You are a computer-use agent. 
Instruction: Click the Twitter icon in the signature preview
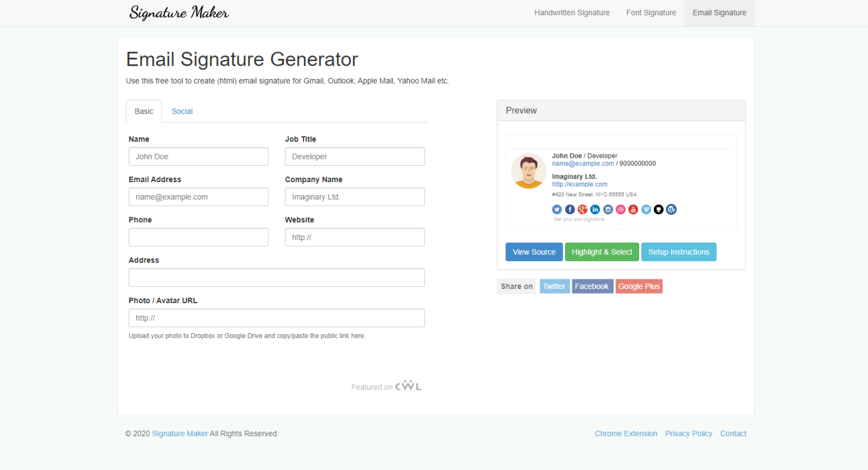[x=557, y=209]
